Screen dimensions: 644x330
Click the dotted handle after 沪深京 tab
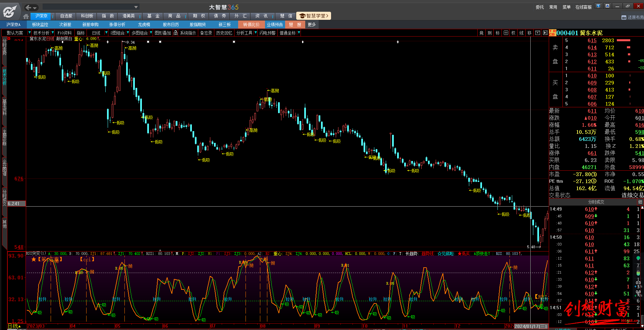(x=53, y=16)
